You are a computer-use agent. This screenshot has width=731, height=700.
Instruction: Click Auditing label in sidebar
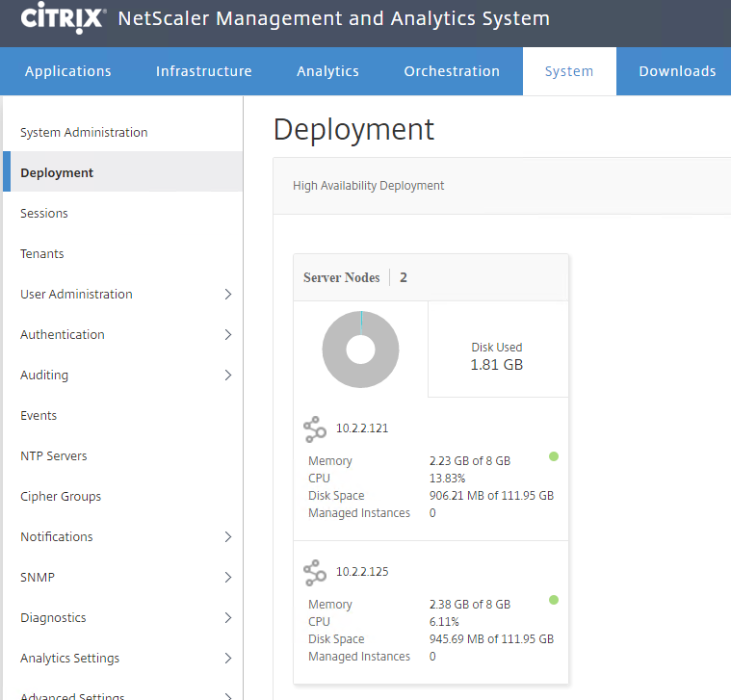point(44,376)
